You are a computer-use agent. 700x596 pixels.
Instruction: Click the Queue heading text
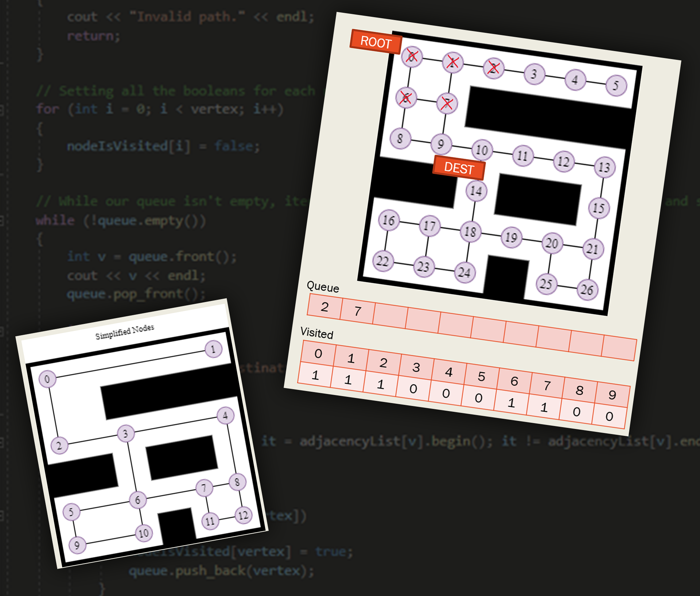(x=323, y=287)
